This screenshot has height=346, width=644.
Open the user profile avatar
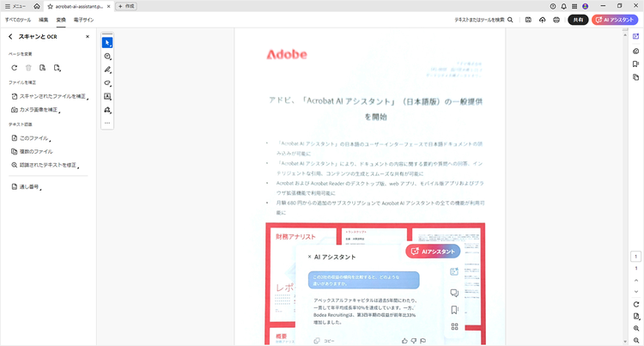(x=586, y=6)
